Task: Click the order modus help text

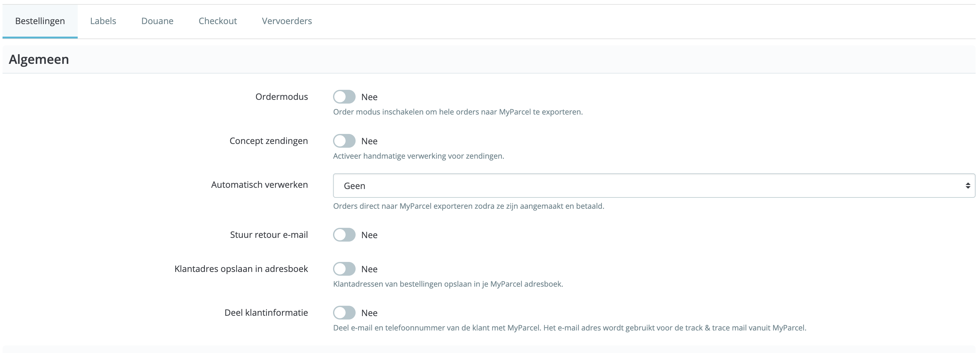Action: coord(458,112)
